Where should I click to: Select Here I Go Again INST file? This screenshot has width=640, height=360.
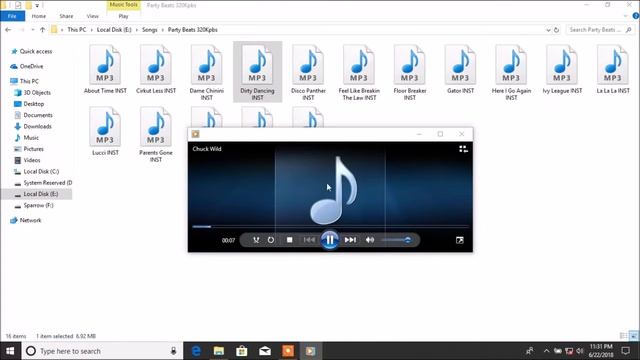pos(511,73)
